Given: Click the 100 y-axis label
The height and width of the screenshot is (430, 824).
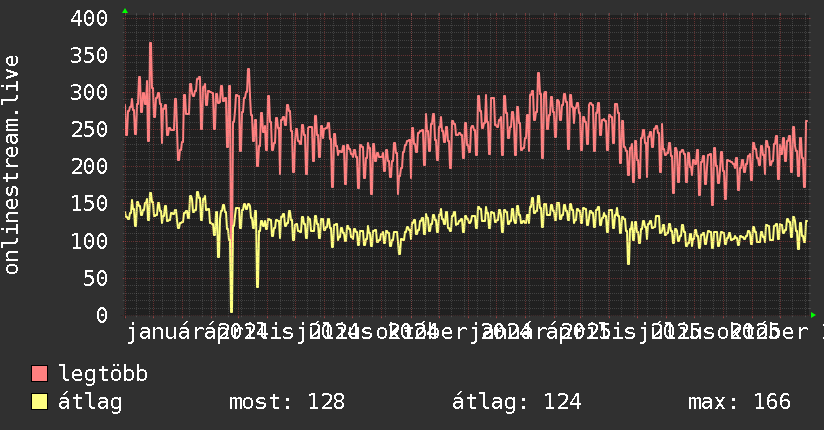Looking at the screenshot, I should point(89,241).
